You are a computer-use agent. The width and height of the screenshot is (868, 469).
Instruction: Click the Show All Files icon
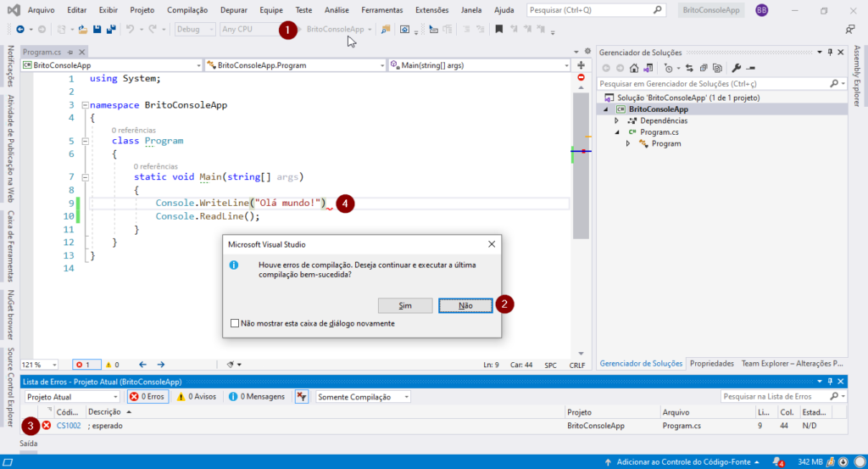tap(717, 68)
